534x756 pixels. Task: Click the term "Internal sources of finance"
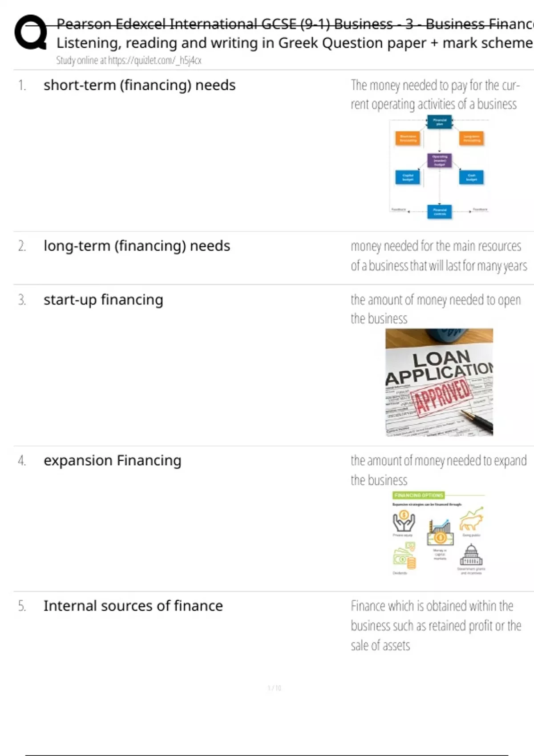point(133,606)
